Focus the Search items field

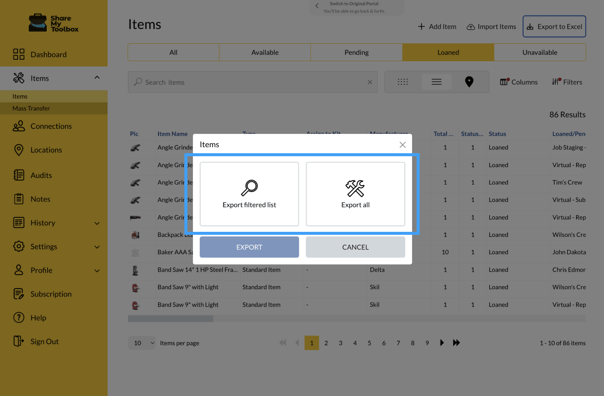click(x=252, y=82)
